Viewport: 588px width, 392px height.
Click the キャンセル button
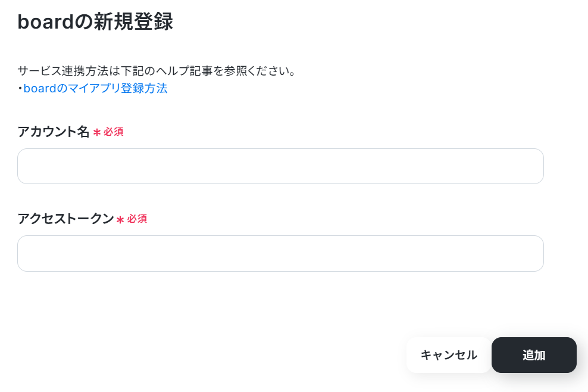coord(449,355)
